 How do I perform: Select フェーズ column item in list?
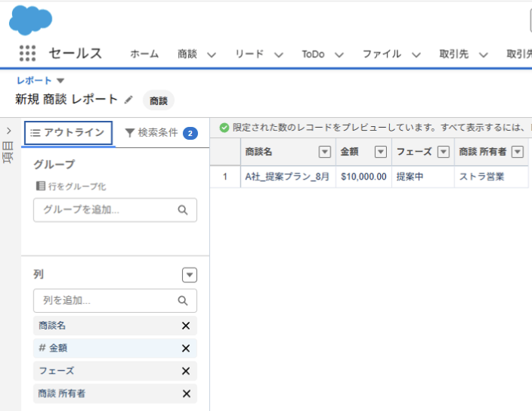[115, 371]
